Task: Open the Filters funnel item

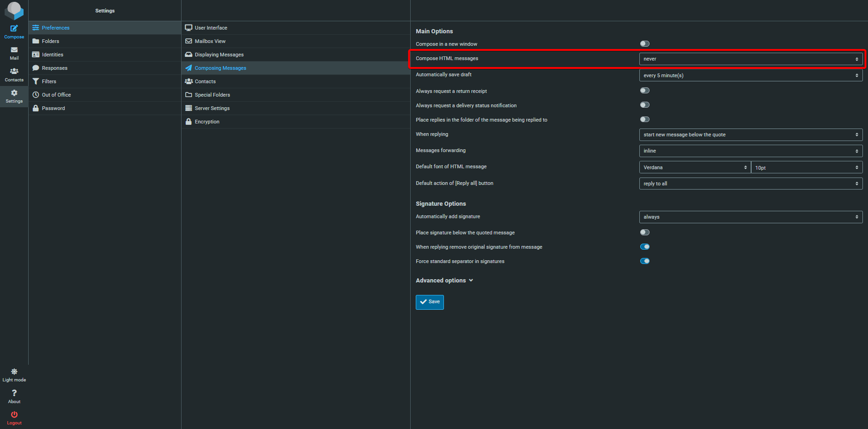Action: click(49, 81)
